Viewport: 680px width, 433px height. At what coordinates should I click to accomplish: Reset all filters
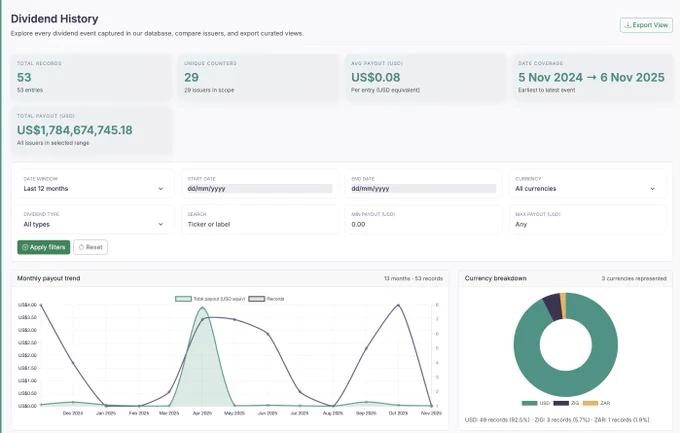click(91, 247)
